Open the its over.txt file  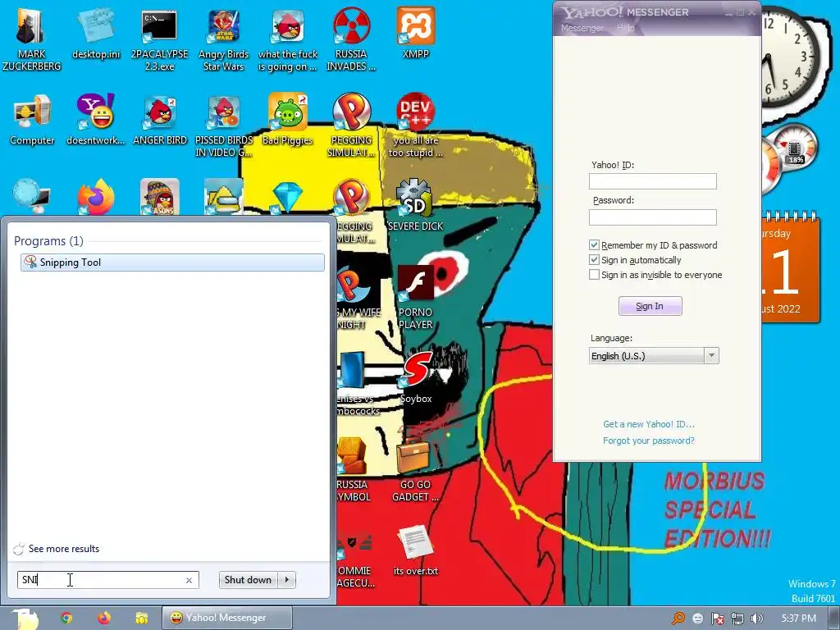coord(416,550)
